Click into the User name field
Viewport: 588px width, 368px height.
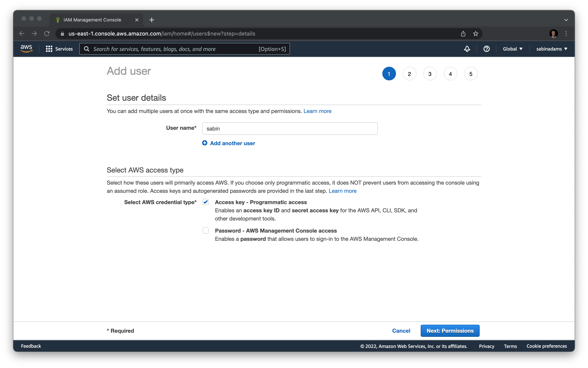290,129
